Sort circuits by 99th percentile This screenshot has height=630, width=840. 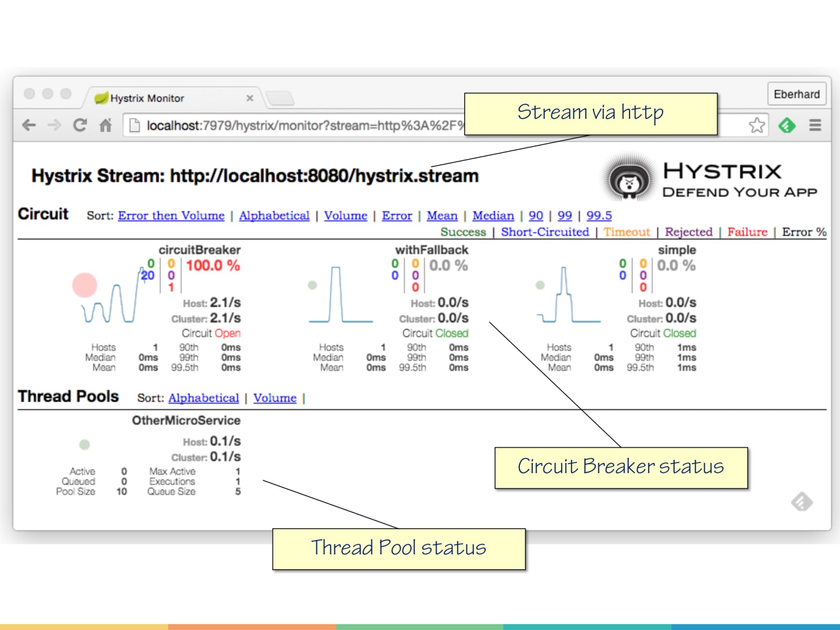tap(564, 215)
